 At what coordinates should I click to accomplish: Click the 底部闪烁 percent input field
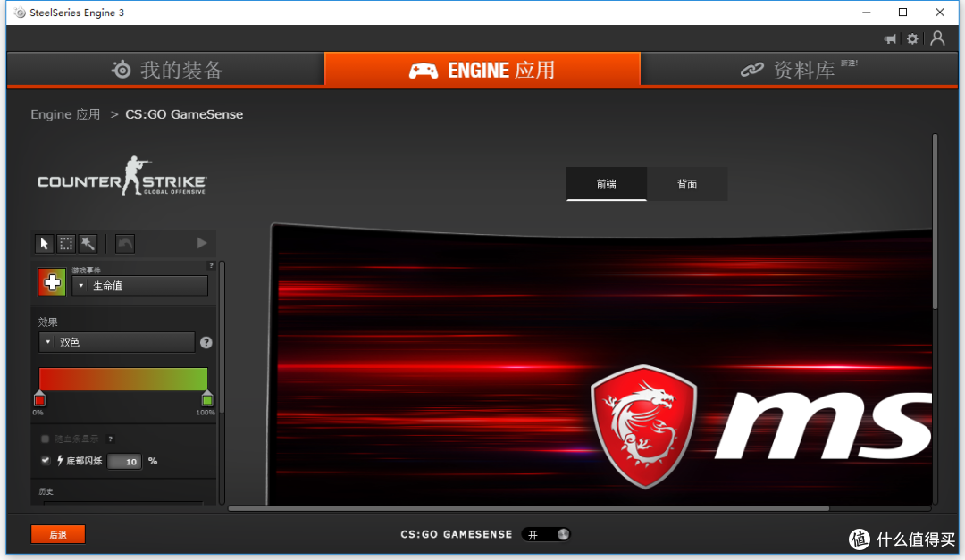[124, 462]
